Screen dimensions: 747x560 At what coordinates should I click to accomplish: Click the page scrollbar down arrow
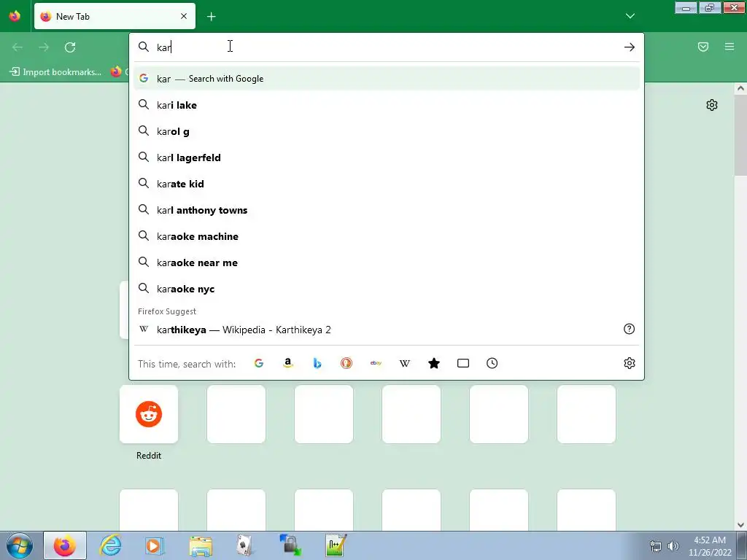[x=740, y=525]
